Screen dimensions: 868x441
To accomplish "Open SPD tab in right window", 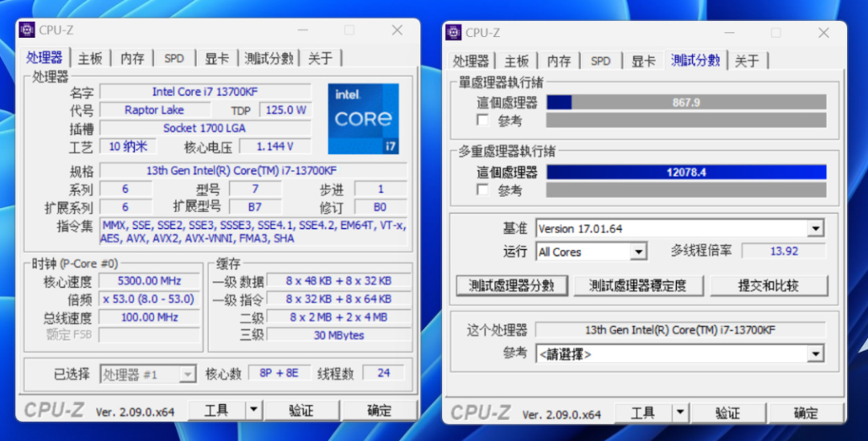I will [600, 61].
